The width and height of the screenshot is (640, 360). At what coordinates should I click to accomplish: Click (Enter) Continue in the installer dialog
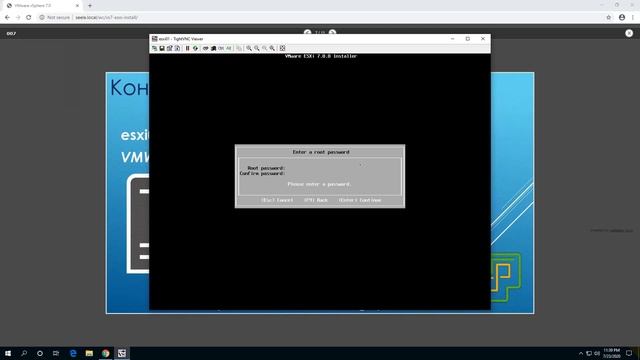click(x=360, y=200)
